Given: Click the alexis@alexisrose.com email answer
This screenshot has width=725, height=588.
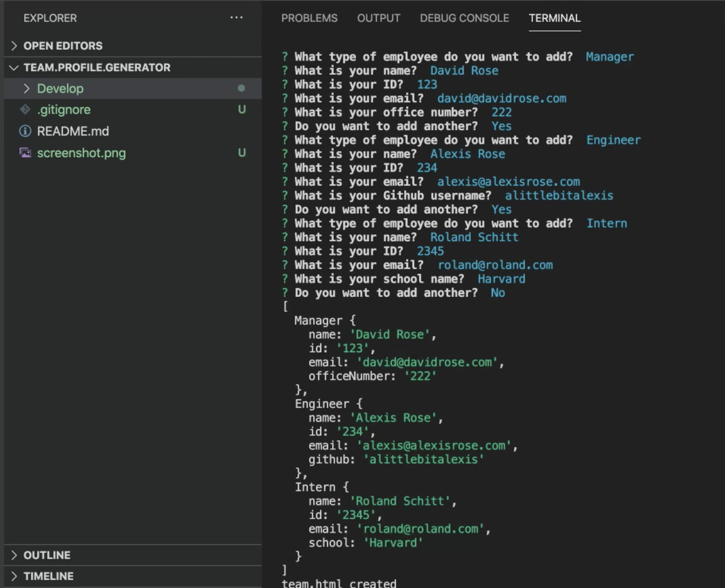Looking at the screenshot, I should 508,182.
